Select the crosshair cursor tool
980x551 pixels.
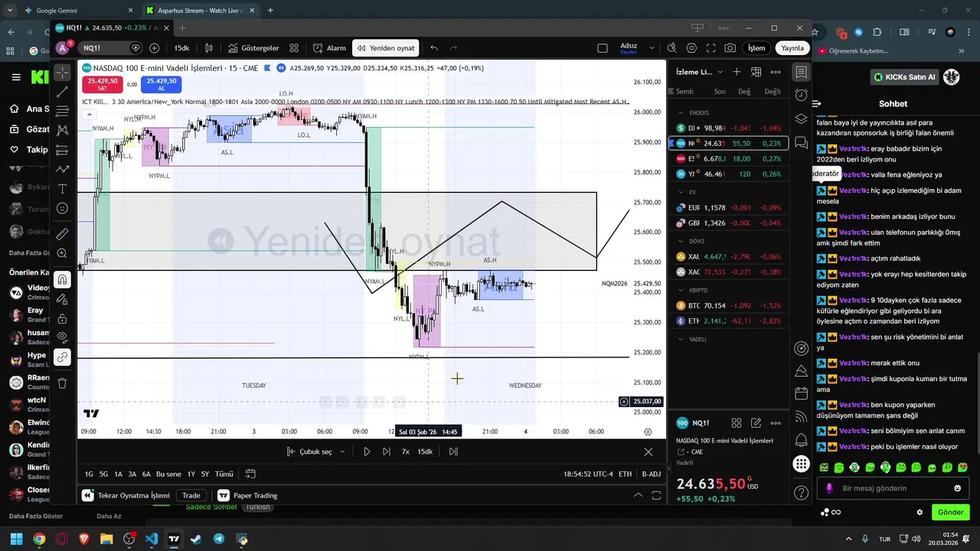click(x=63, y=72)
